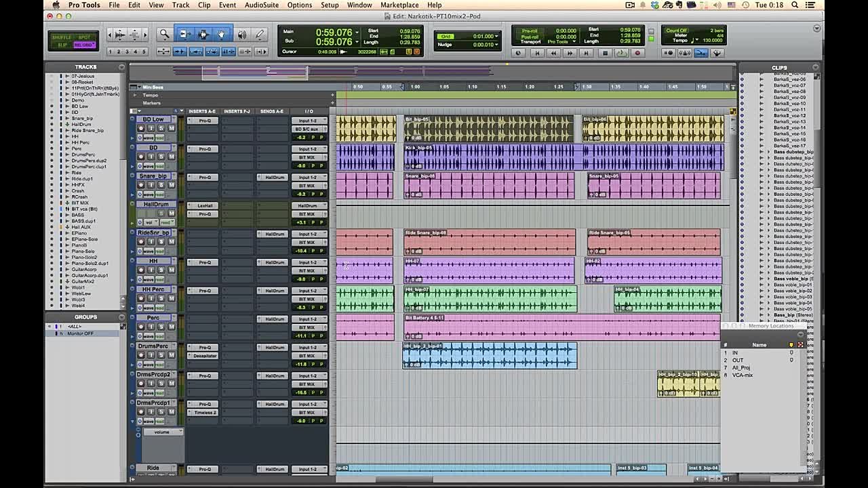The width and height of the screenshot is (868, 488).
Task: Open Main counter format dropdown
Action: tap(357, 33)
